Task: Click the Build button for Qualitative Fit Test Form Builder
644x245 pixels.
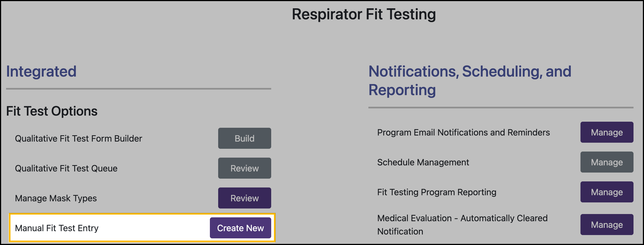Action: [x=244, y=138]
